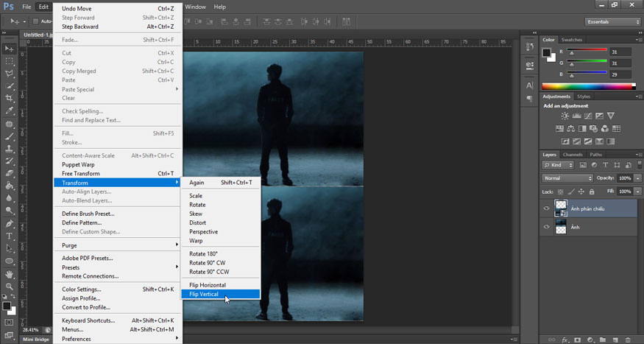This screenshot has width=644, height=344.
Task: Choose Rotate 180° in submenu
Action: pos(221,253)
